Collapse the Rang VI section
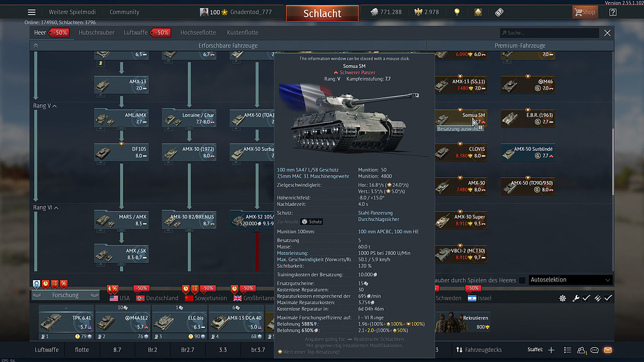644x362 pixels. [46, 207]
